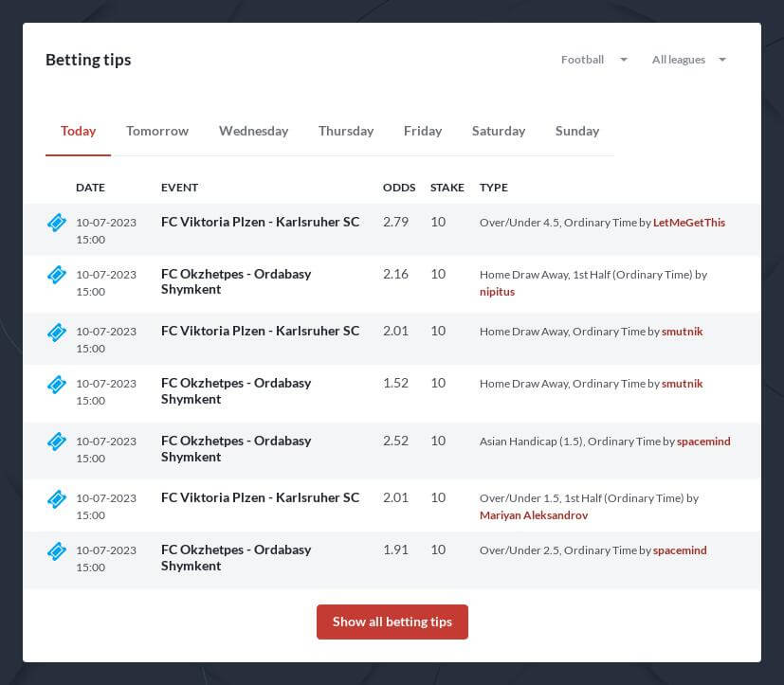Open spacemind's link on the Over/Under 2.5 tip
The height and width of the screenshot is (685, 784).
(x=679, y=550)
